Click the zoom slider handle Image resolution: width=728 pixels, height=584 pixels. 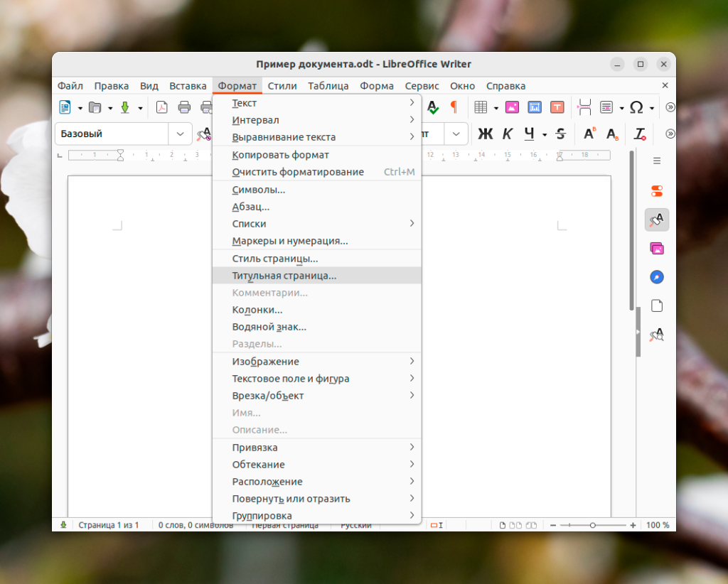pos(592,526)
